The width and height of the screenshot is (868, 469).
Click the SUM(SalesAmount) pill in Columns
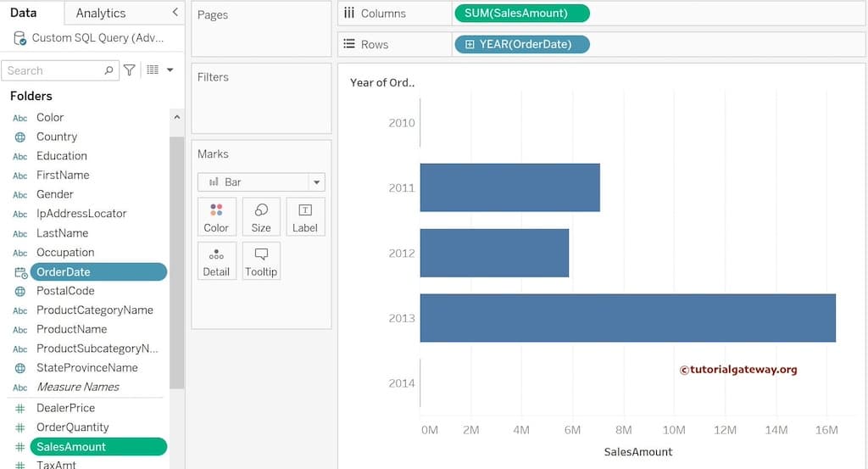(521, 13)
